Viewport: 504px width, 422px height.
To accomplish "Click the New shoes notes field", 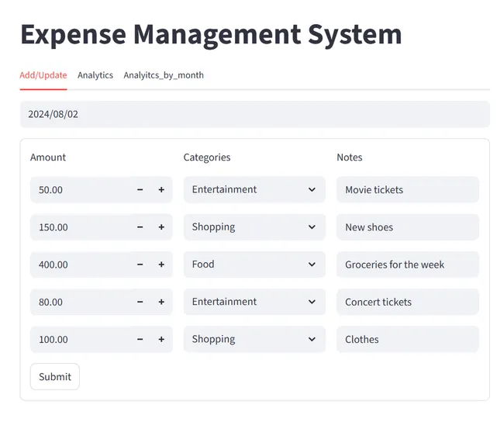I will pos(408,227).
